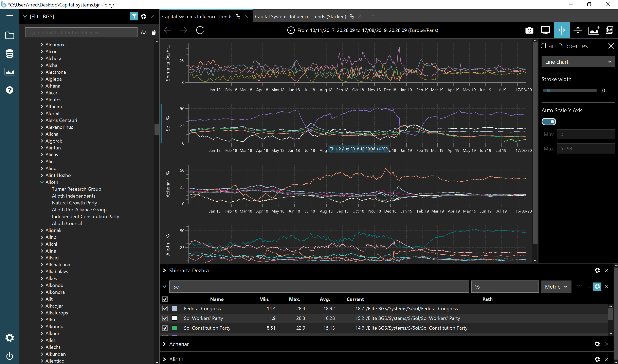Expand the Alioth chart section
This screenshot has height=364, width=618.
pyautogui.click(x=164, y=359)
